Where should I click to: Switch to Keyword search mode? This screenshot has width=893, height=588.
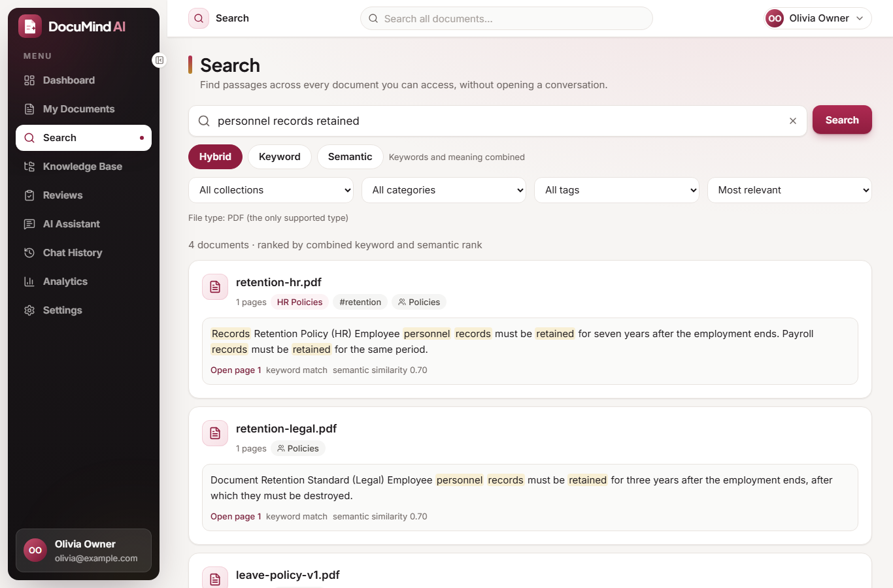[x=280, y=157]
